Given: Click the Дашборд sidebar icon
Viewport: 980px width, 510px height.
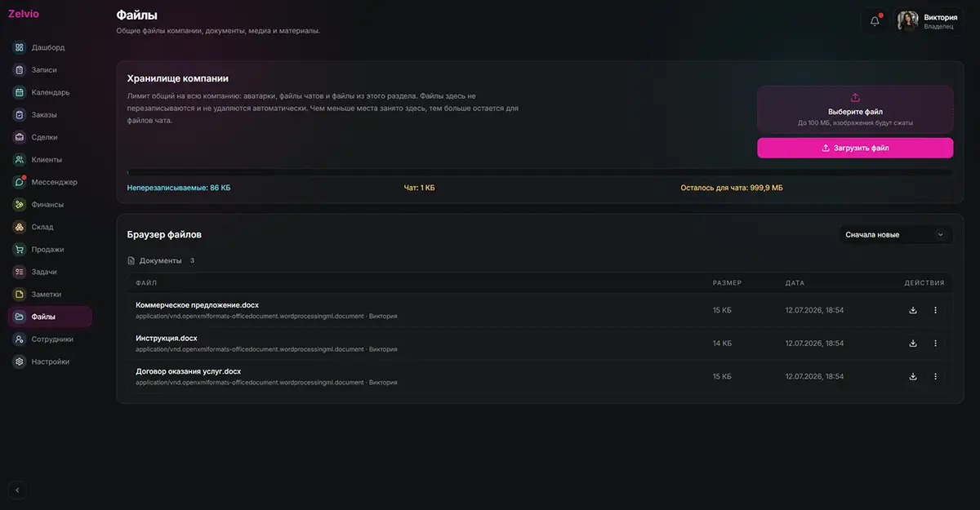Looking at the screenshot, I should [x=19, y=47].
